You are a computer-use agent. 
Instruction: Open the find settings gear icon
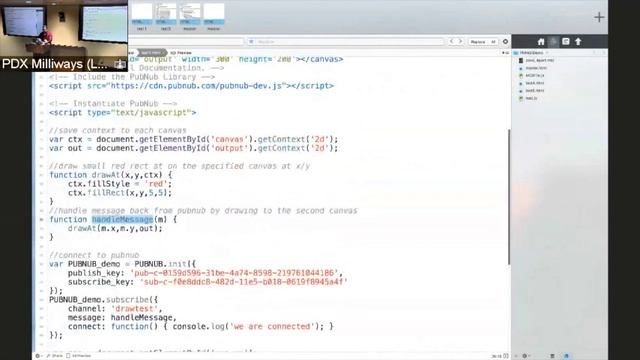pyautogui.click(x=505, y=42)
